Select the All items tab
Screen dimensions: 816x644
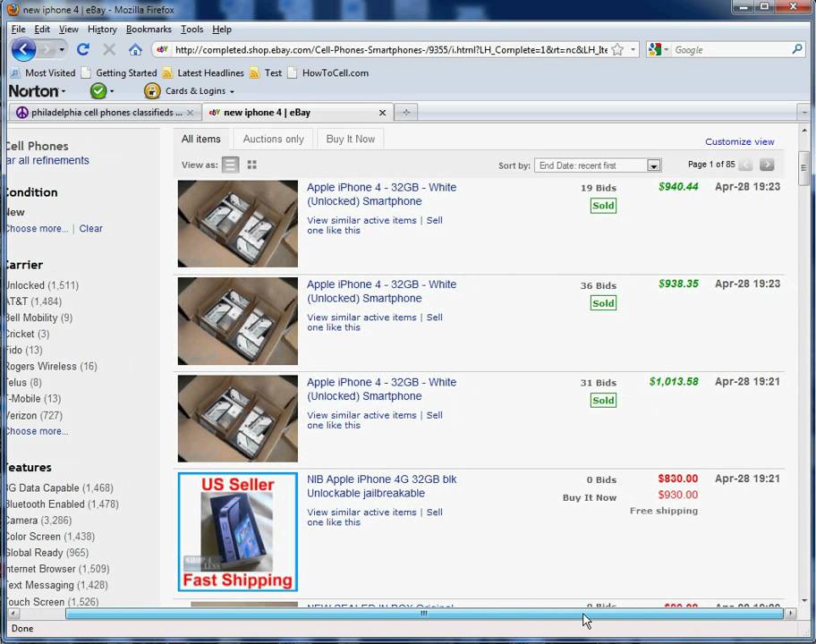tap(201, 139)
